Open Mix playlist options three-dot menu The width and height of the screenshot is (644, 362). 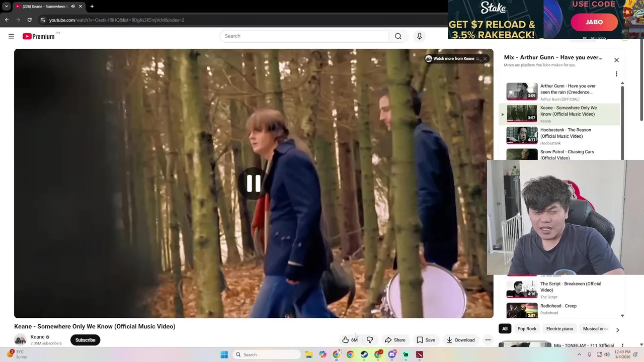(616, 74)
